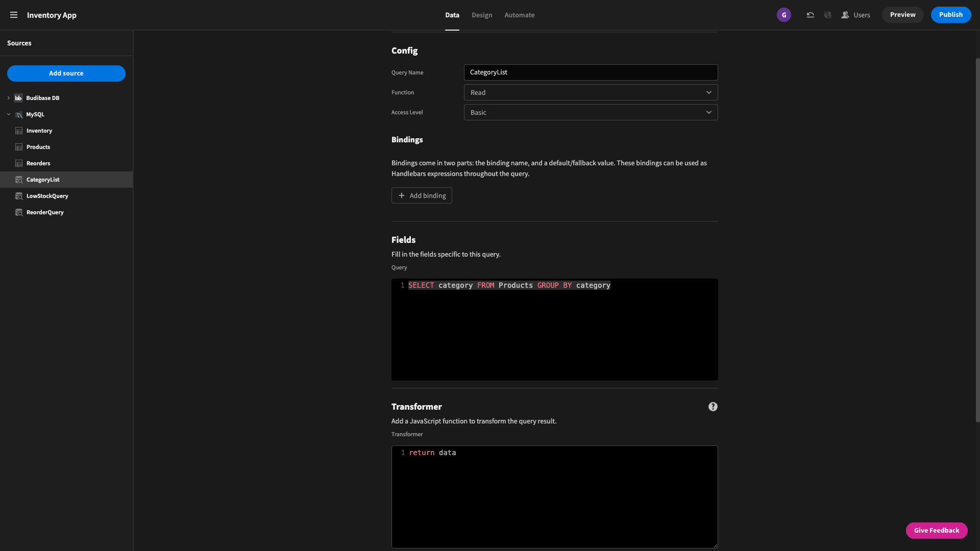The width and height of the screenshot is (980, 551).
Task: Select the Inventory table
Action: point(66,131)
